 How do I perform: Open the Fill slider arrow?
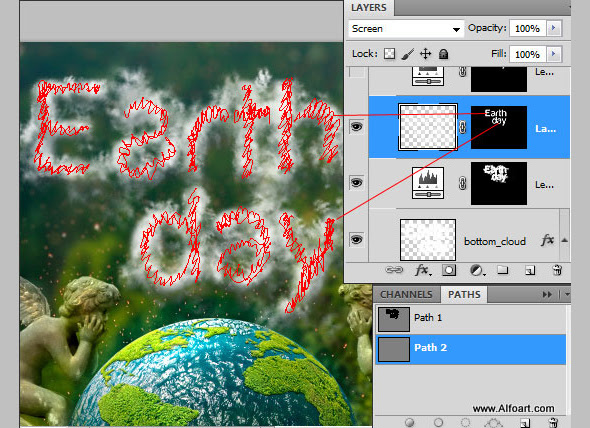(554, 54)
